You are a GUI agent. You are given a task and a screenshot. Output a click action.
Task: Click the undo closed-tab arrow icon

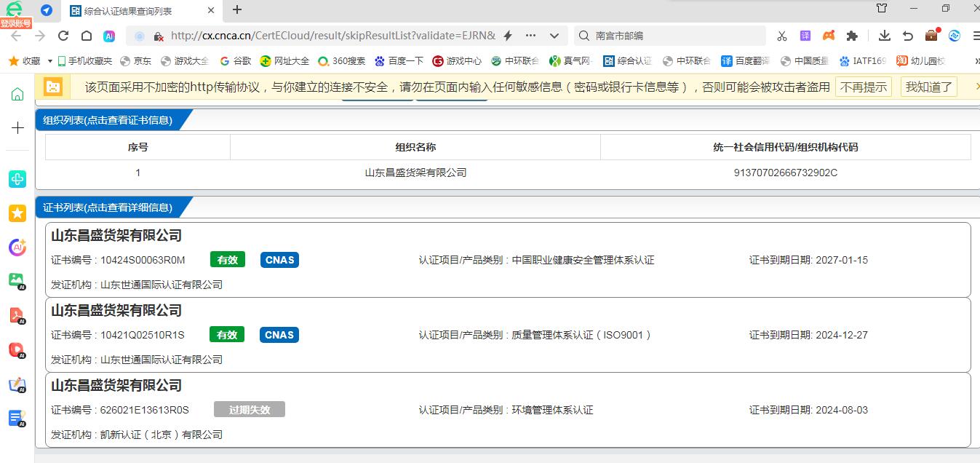point(908,36)
